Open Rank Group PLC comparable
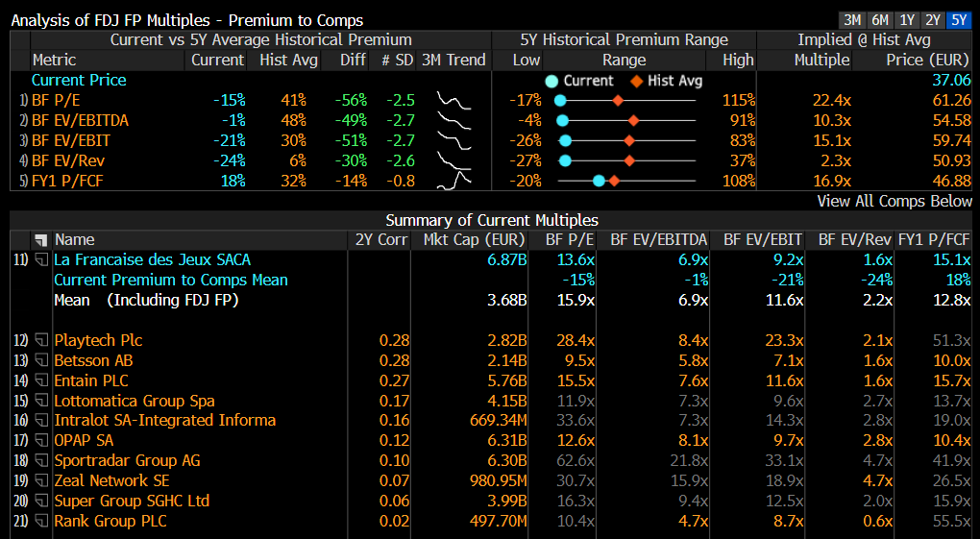Screen dimensions: 980x539 (110, 520)
